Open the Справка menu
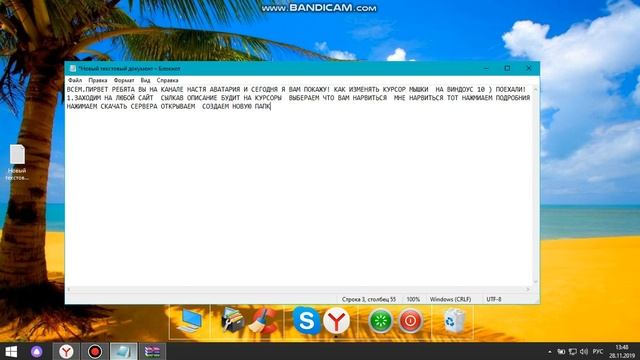 [x=167, y=80]
